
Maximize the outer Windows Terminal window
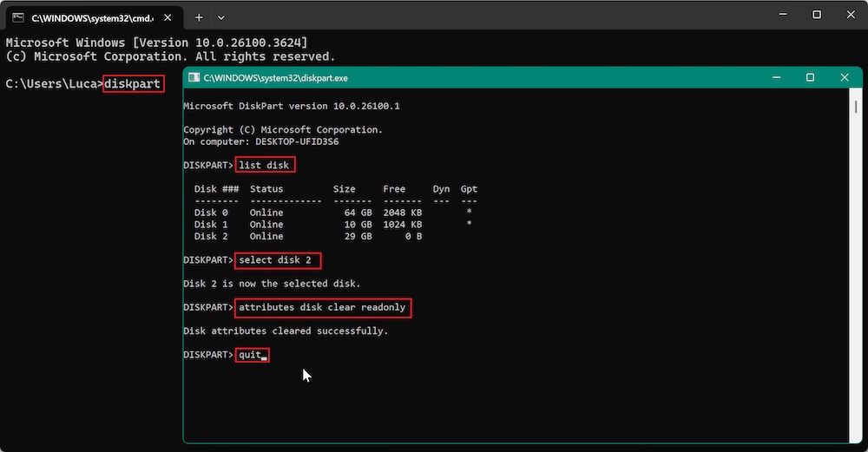(817, 15)
